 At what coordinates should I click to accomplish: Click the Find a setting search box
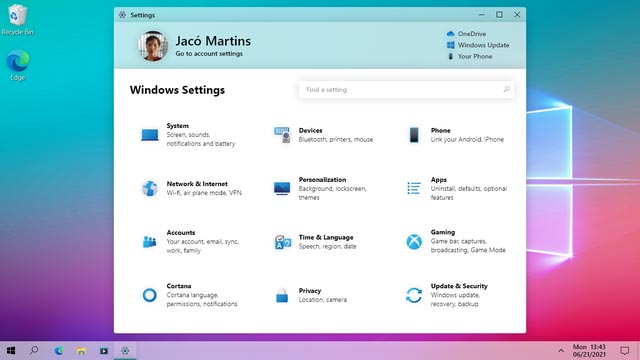click(x=406, y=89)
